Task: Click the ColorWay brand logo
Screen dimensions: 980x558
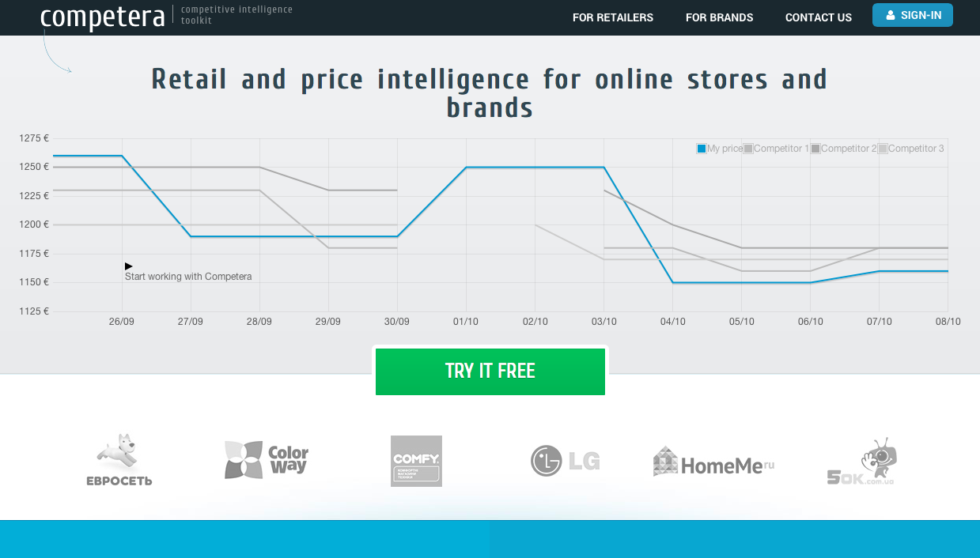Action: (x=267, y=460)
